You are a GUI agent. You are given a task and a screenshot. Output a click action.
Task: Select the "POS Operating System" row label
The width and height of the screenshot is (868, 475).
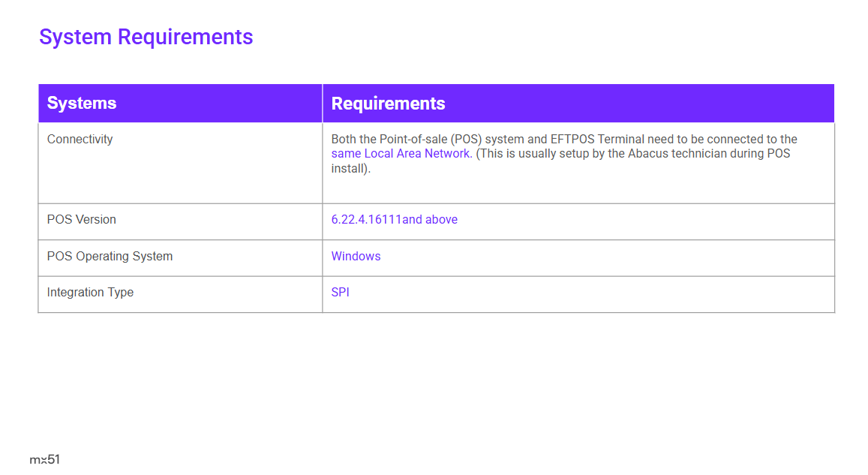(x=110, y=257)
